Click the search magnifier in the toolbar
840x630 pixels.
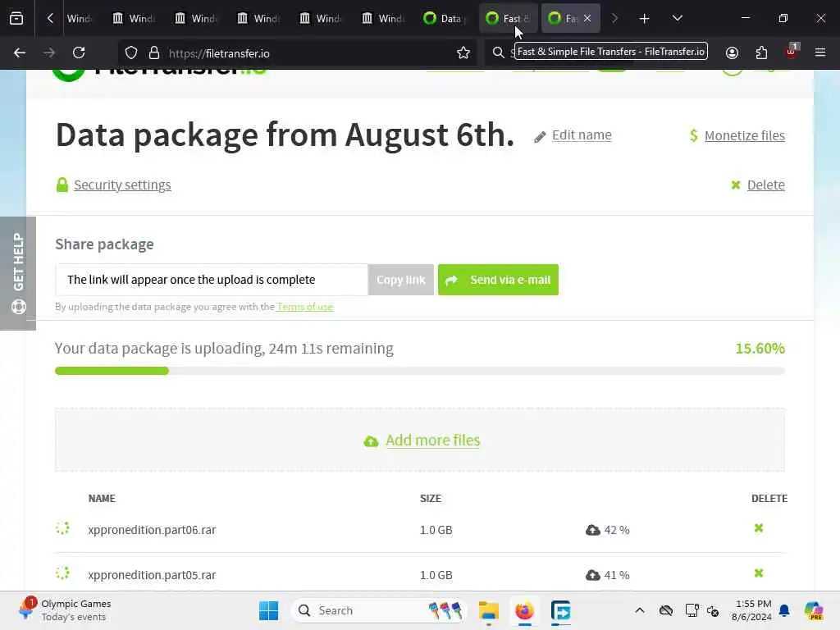(x=498, y=52)
